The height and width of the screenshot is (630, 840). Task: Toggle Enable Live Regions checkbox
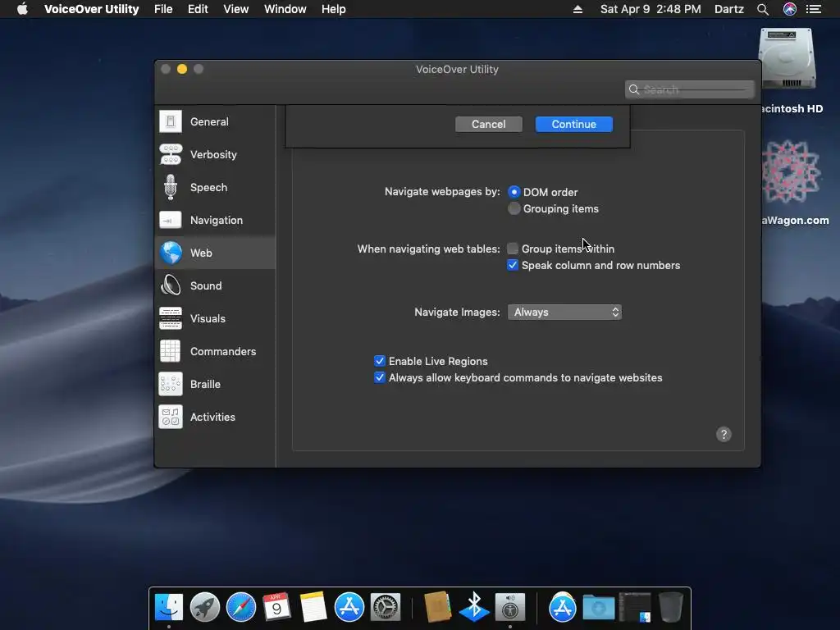coord(379,361)
